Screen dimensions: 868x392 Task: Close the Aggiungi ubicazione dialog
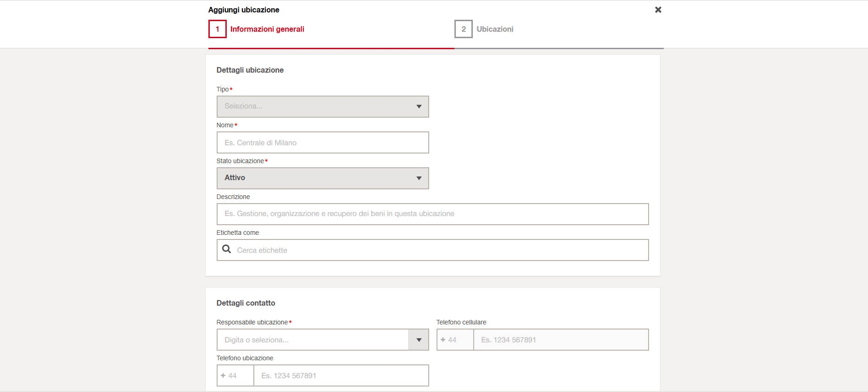pyautogui.click(x=658, y=10)
